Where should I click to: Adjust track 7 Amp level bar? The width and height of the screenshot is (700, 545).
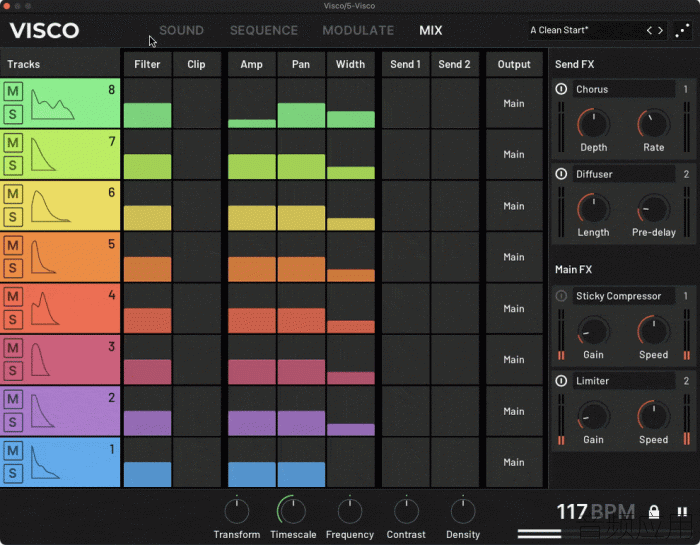(251, 166)
